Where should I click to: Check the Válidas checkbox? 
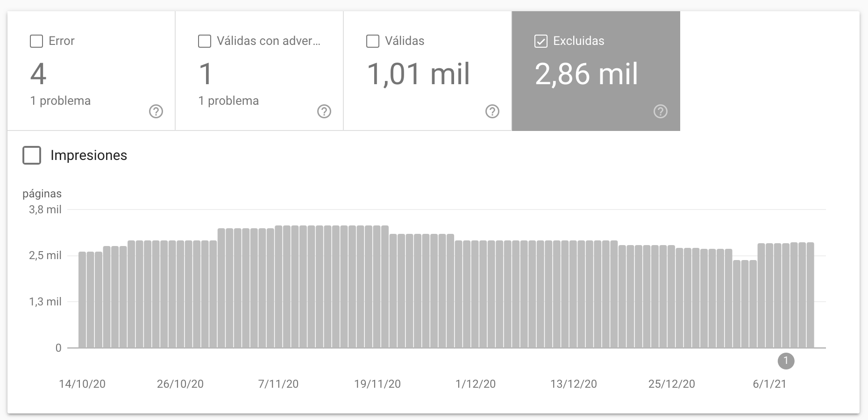click(373, 41)
